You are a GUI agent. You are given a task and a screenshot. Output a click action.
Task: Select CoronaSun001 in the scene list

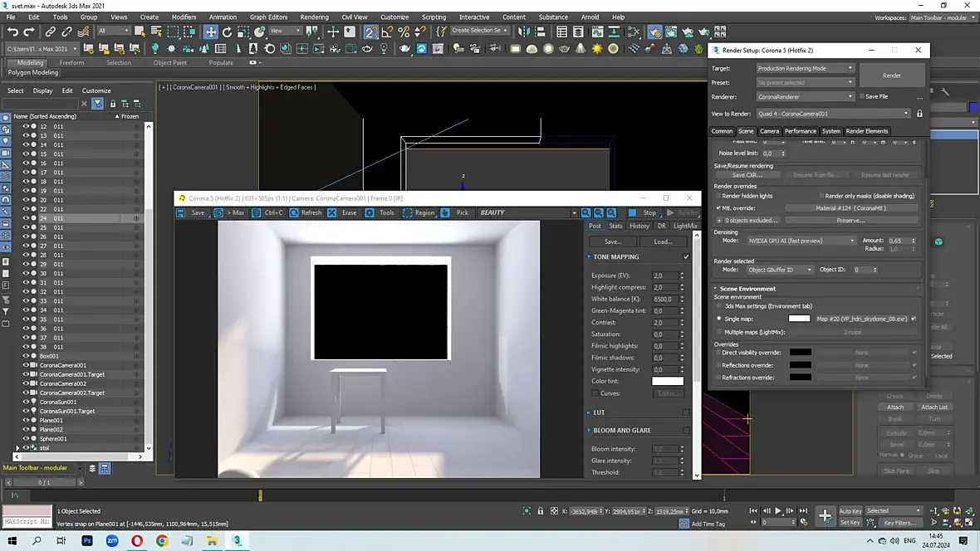[x=58, y=402]
